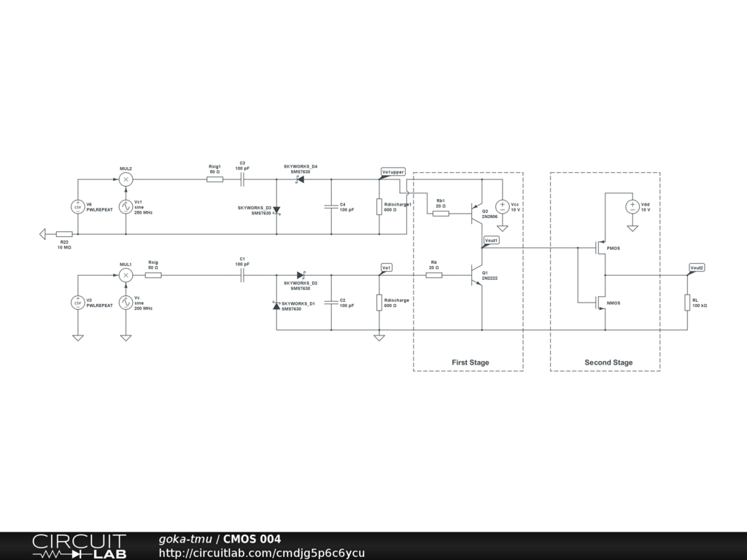Viewport: 747px width, 560px height.
Task: Click the V6 PWLREPEAT CSV source
Action: point(78,207)
